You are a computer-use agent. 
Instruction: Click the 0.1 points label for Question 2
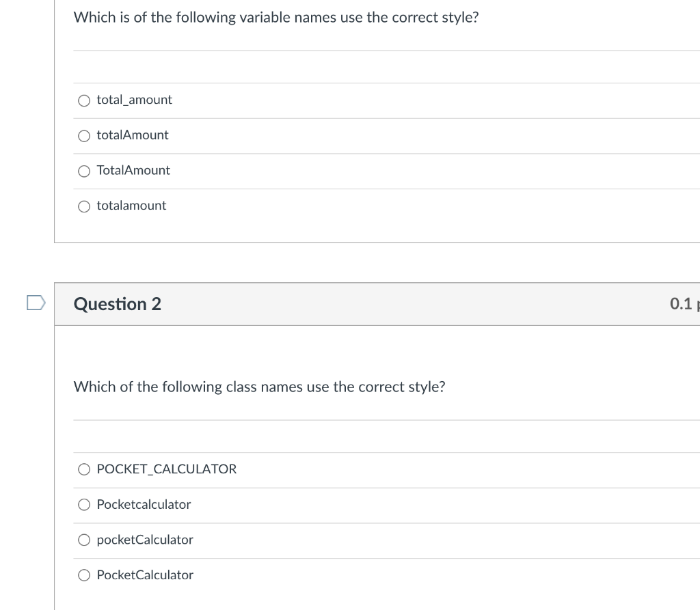[686, 304]
